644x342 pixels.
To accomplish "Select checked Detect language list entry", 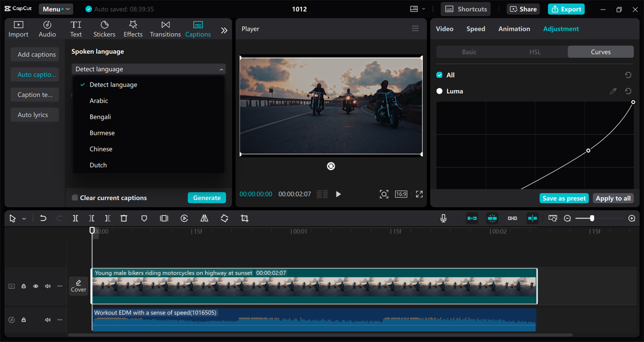I will (148, 84).
